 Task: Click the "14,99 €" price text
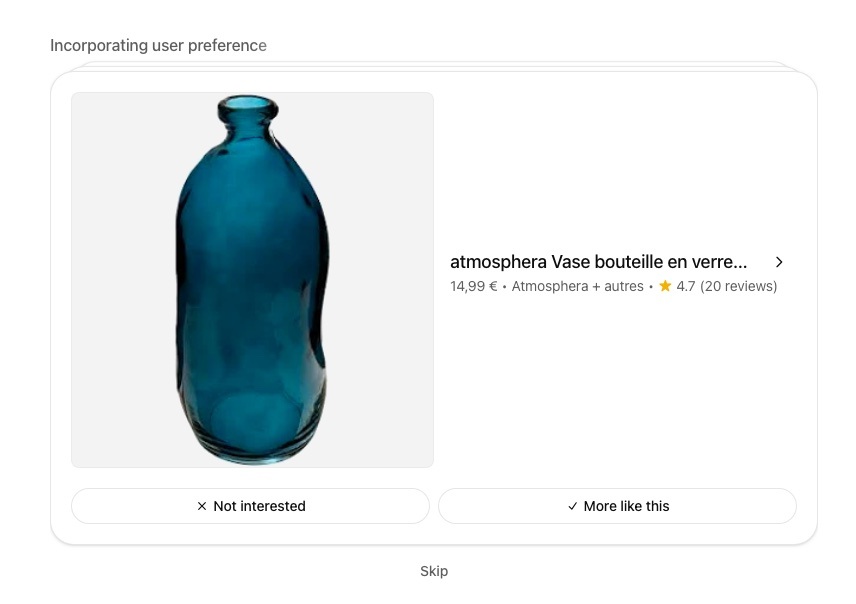pyautogui.click(x=473, y=286)
